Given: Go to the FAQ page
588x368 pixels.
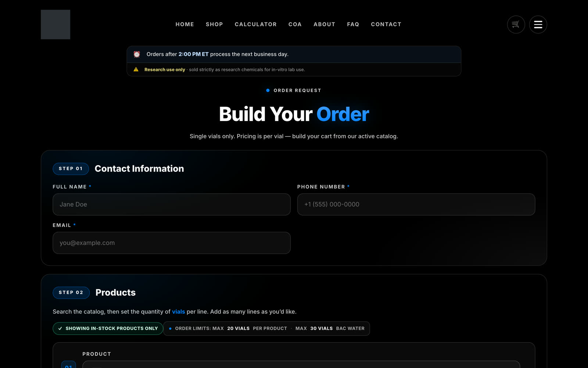Looking at the screenshot, I should [x=353, y=24].
